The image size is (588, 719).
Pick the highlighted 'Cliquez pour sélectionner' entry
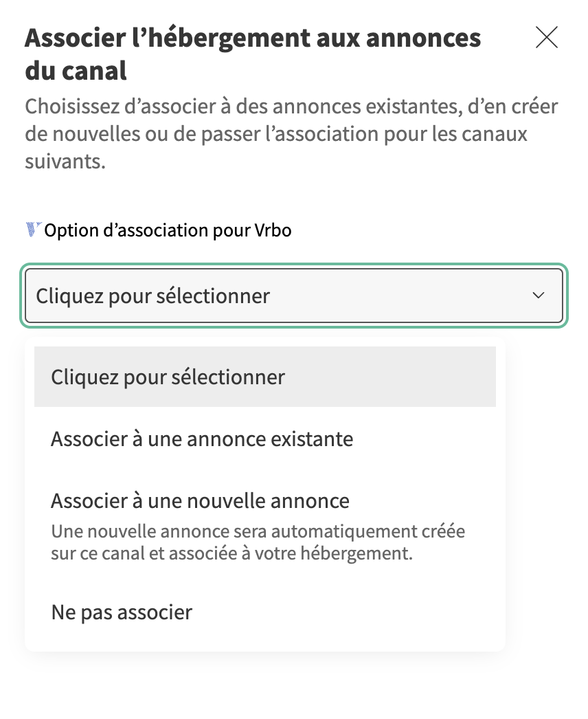coord(167,377)
